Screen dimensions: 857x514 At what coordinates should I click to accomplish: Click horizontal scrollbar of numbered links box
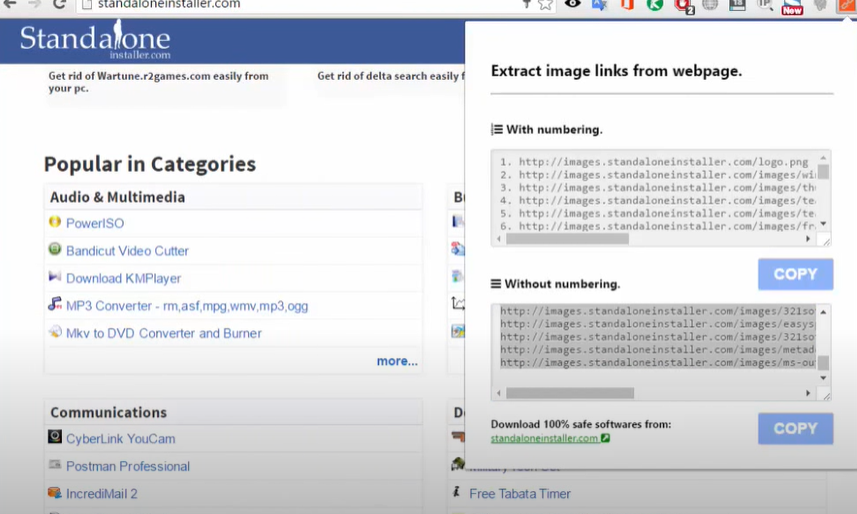pyautogui.click(x=567, y=239)
